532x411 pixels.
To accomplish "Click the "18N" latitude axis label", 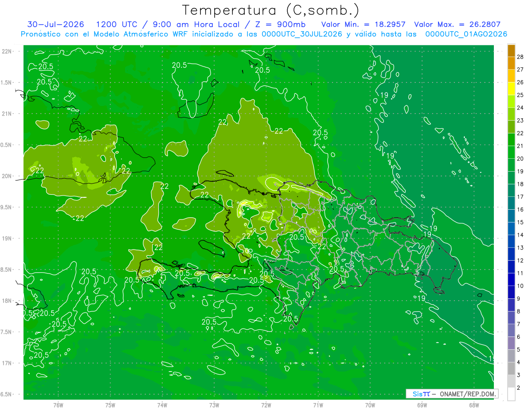I will pyautogui.click(x=6, y=301).
